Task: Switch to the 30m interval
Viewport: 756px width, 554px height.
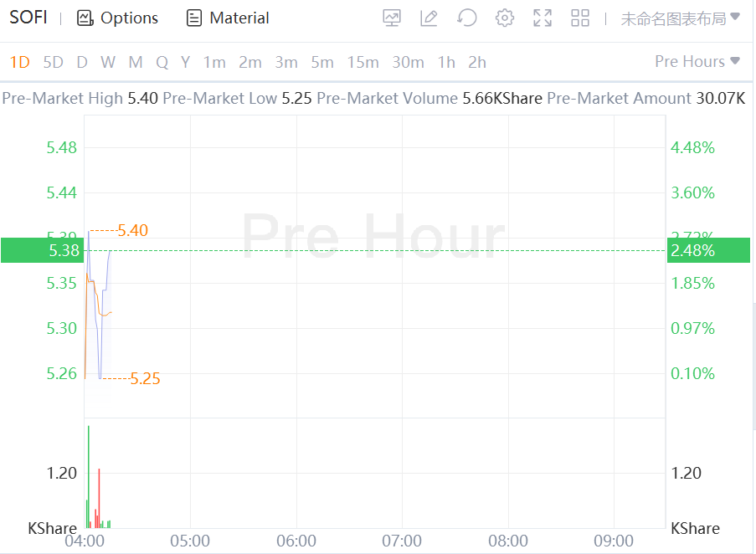Action: pyautogui.click(x=408, y=62)
